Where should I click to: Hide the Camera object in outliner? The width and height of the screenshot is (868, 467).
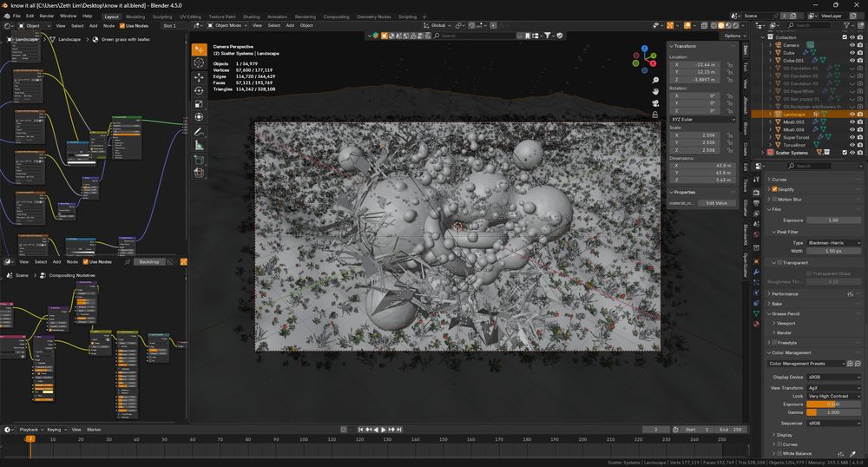[x=852, y=45]
